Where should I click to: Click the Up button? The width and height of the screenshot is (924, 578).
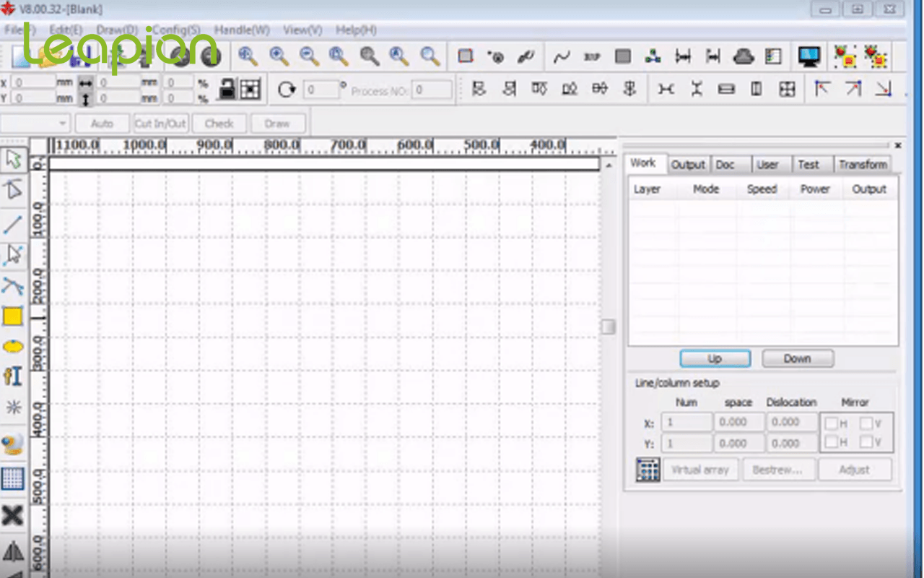(715, 358)
